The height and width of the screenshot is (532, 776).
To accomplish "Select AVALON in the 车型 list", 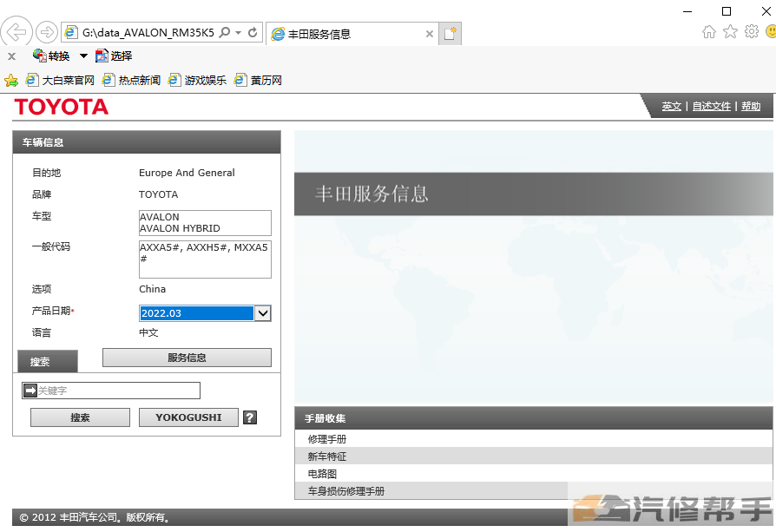I will [160, 217].
